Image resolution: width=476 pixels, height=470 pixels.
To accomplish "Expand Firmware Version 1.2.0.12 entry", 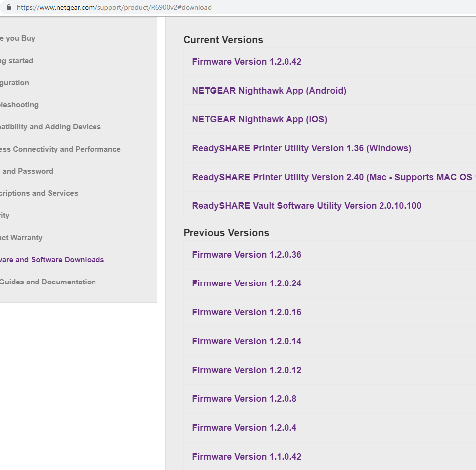I will tap(247, 370).
